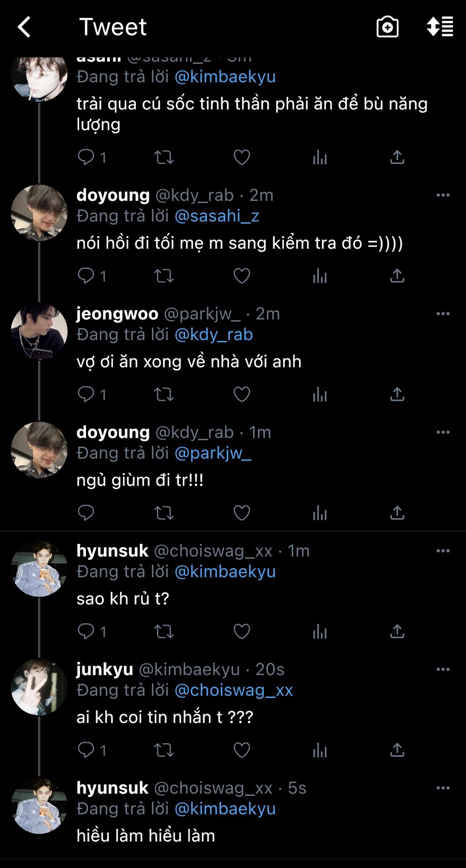Open reply on doyoung's "ngủ giùm đi tr!!!" tweet
The height and width of the screenshot is (868, 466).
[x=86, y=513]
